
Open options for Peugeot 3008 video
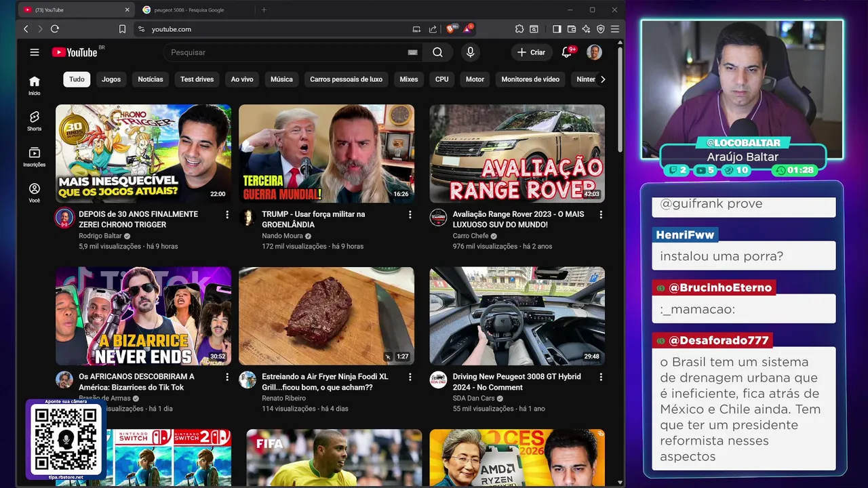pos(600,377)
